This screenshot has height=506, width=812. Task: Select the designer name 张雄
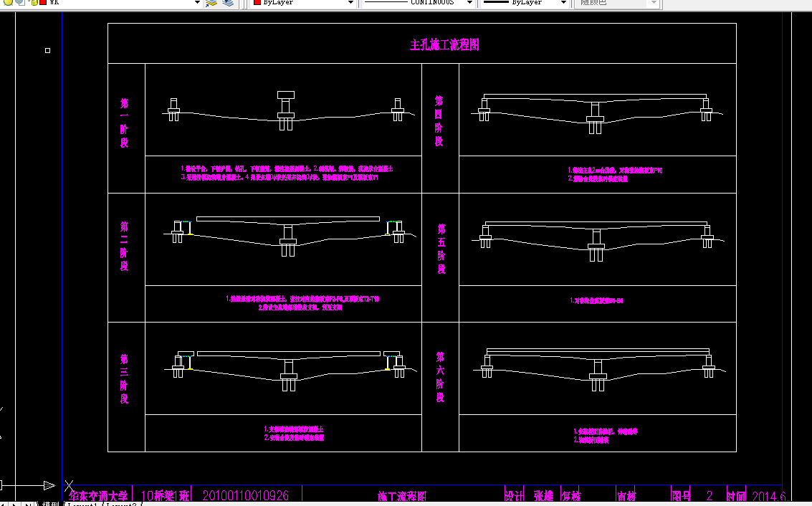544,496
